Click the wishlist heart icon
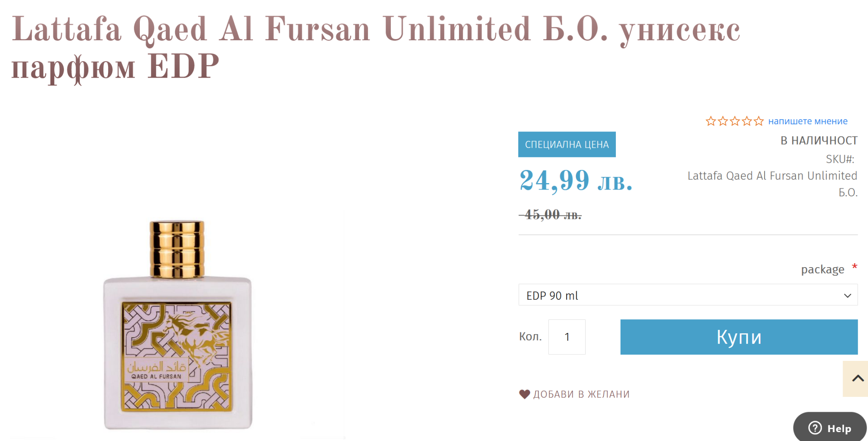This screenshot has width=868, height=441. 524,394
